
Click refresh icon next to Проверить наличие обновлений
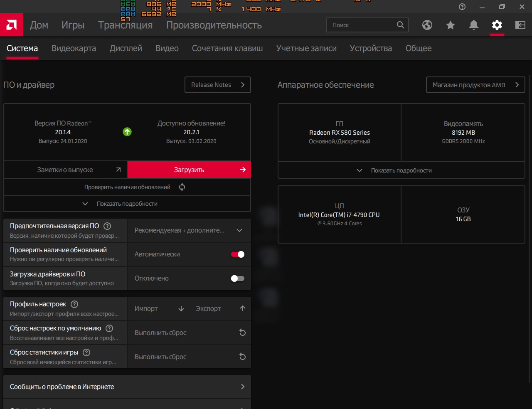(x=182, y=187)
